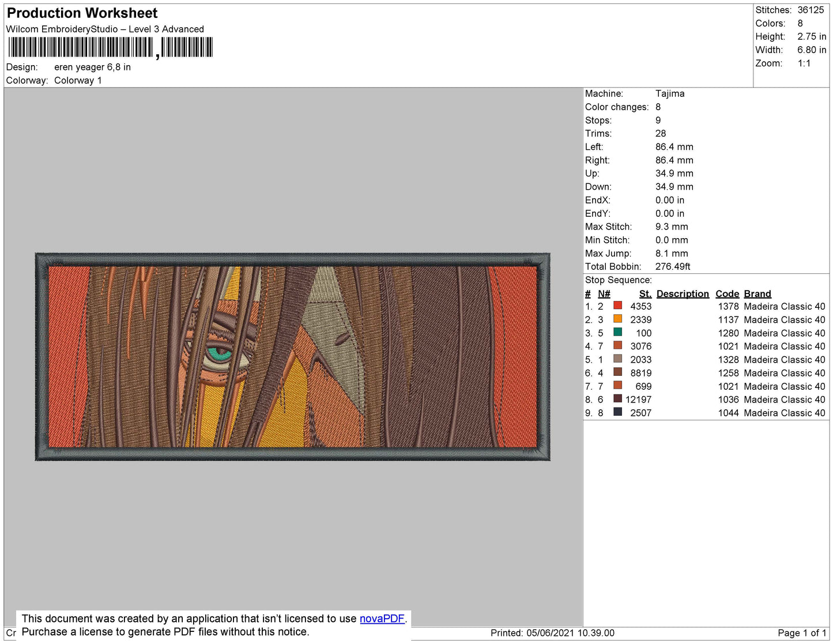Click the design name 'eren yeager 6,8 in'

92,67
